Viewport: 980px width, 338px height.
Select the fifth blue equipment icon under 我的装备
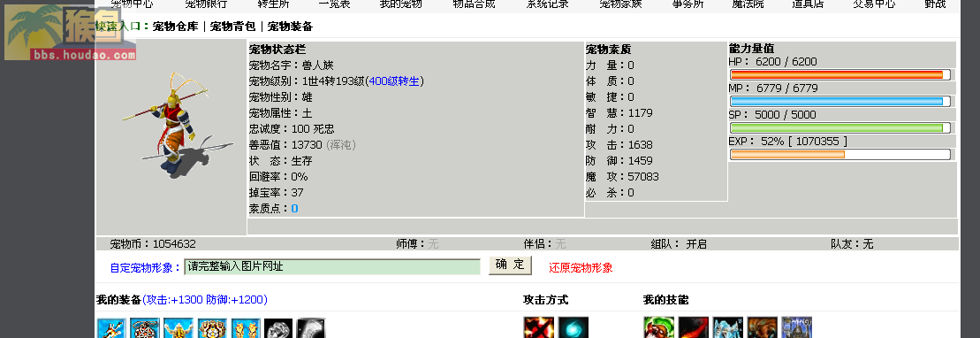[x=246, y=328]
